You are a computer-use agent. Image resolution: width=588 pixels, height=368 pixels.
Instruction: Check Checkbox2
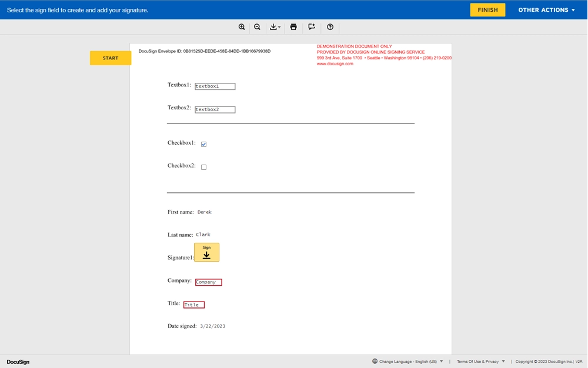tap(203, 167)
